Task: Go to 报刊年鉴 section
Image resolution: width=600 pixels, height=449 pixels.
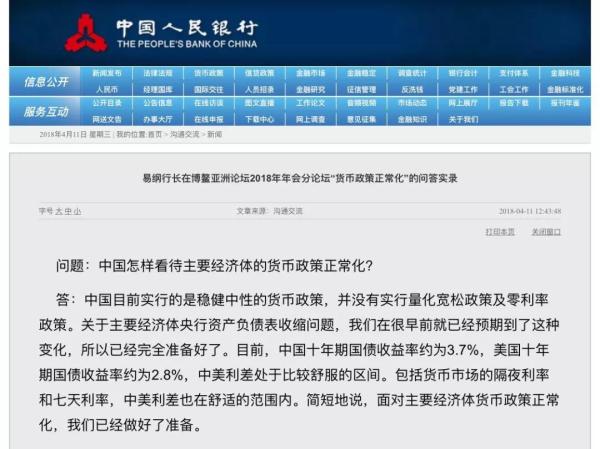Action: pos(565,103)
